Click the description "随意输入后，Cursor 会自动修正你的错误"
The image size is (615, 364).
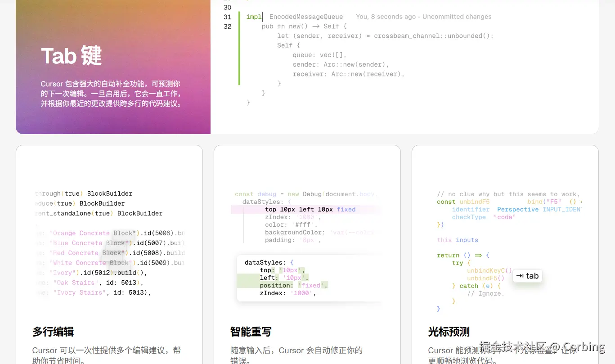click(296, 355)
